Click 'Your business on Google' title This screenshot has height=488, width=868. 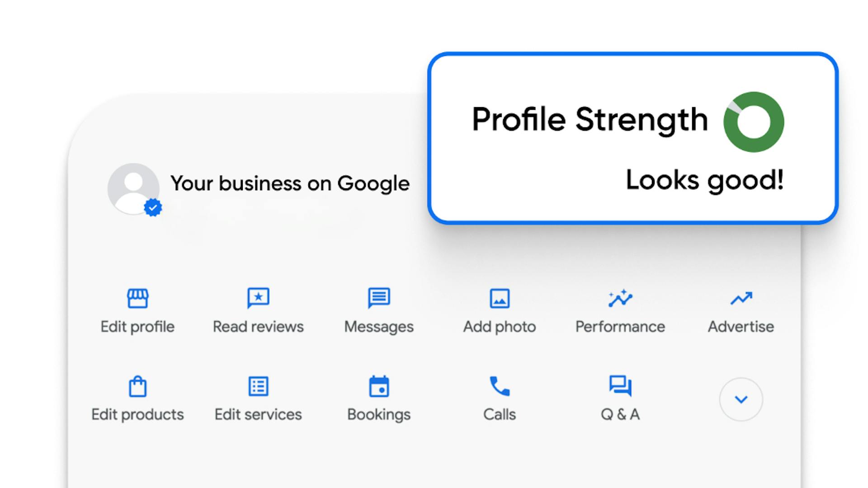[290, 184]
